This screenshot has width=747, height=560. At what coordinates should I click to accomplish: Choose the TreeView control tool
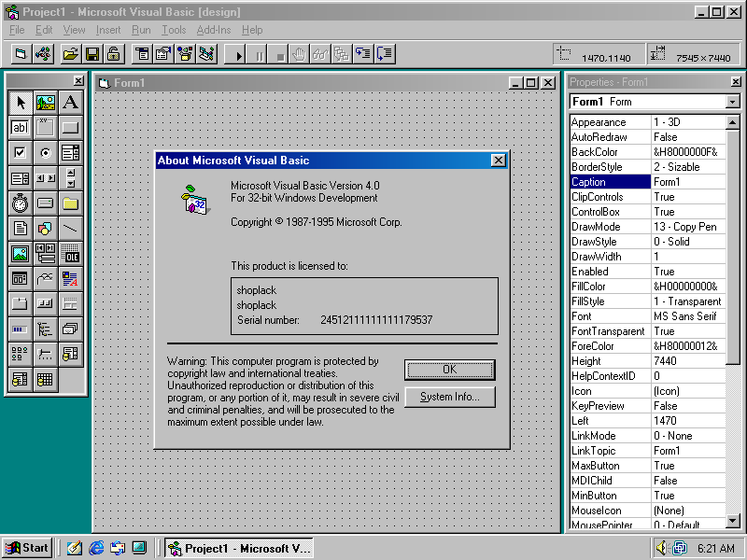45,329
